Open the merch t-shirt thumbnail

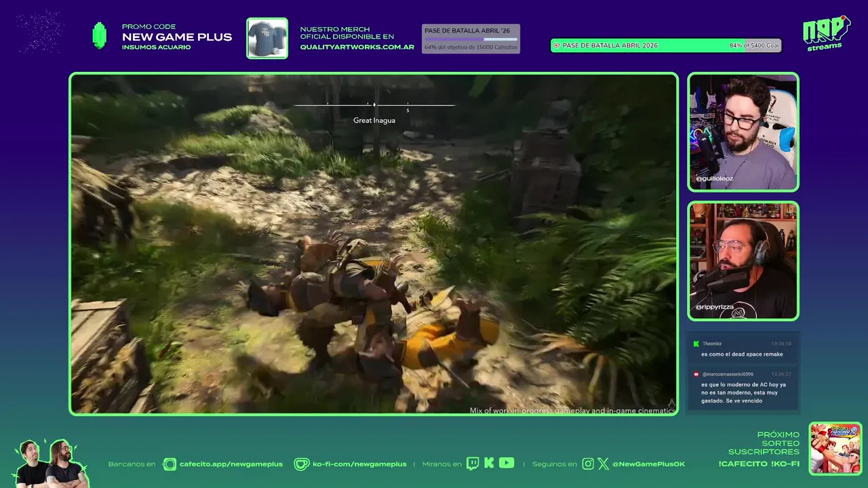coord(267,38)
